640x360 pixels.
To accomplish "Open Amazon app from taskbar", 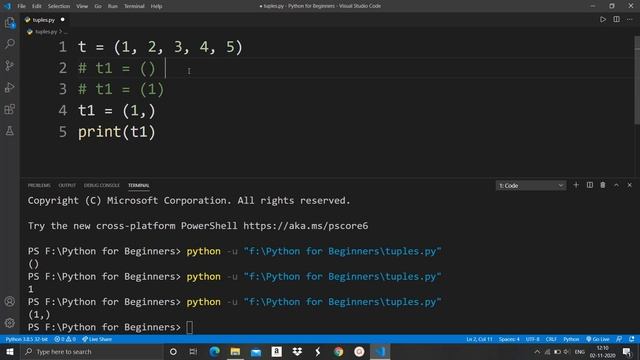I will [x=276, y=351].
